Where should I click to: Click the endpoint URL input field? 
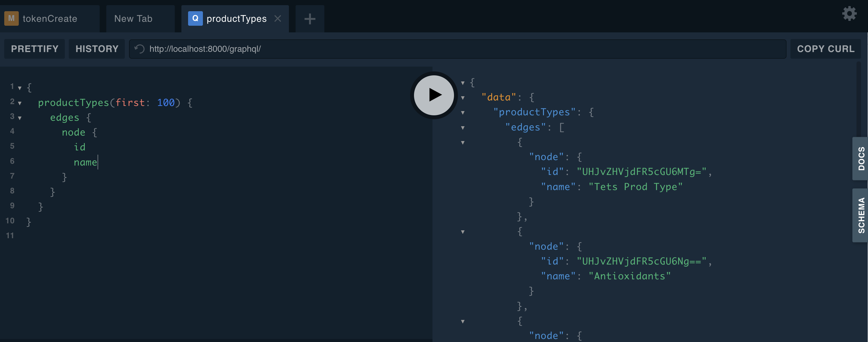[x=458, y=49]
